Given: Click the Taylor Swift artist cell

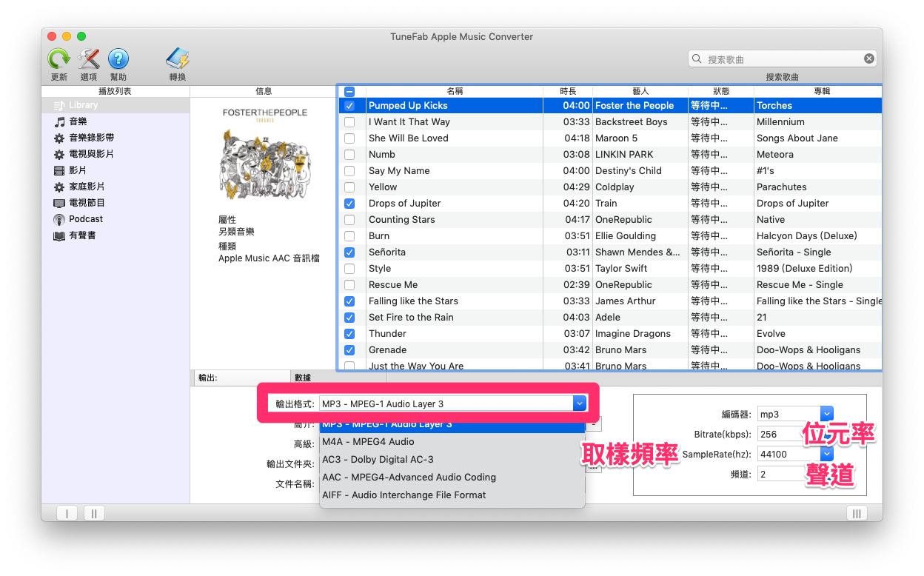Looking at the screenshot, I should (640, 269).
